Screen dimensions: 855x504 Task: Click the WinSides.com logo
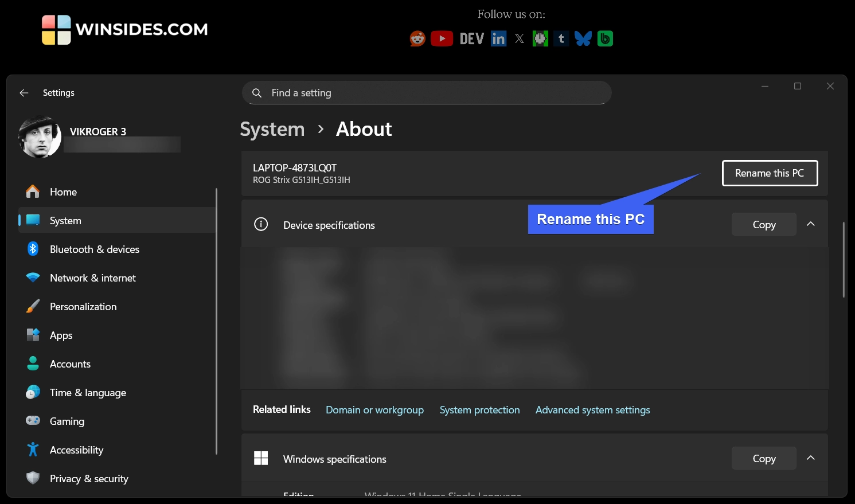(x=124, y=29)
